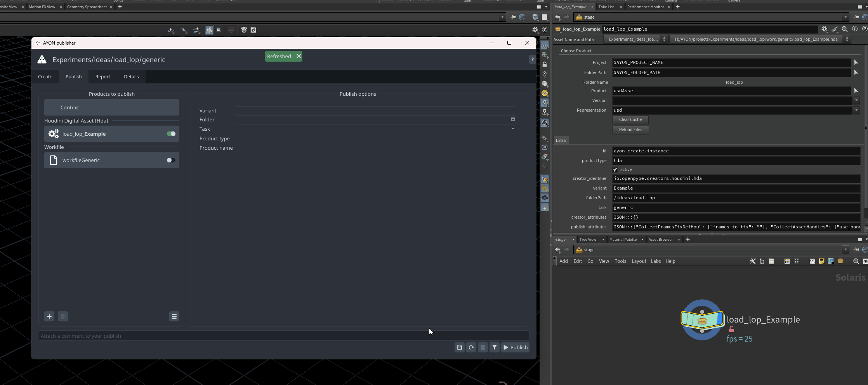Open the Labs menu
This screenshot has height=385, width=868.
pyautogui.click(x=656, y=261)
